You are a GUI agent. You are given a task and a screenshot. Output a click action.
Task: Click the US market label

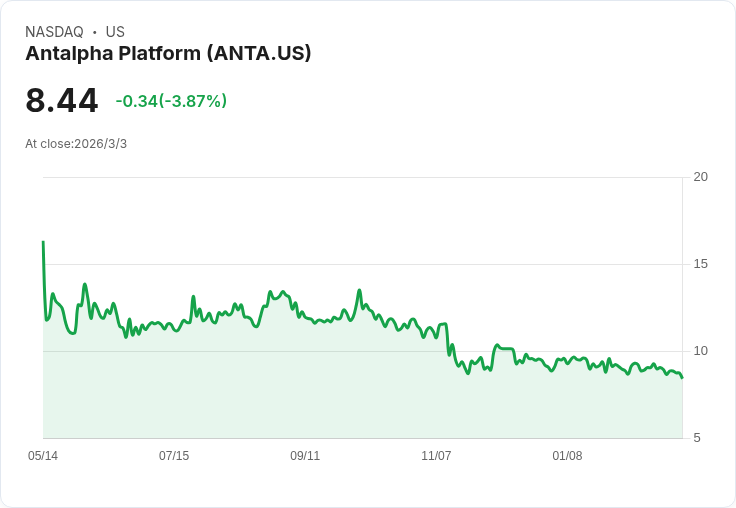115,32
